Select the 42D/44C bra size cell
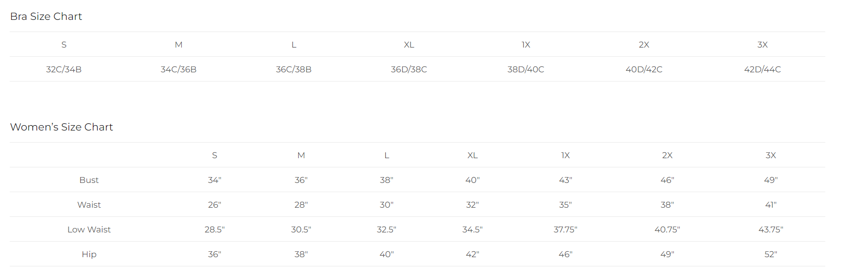This screenshot has width=868, height=279. (763, 69)
